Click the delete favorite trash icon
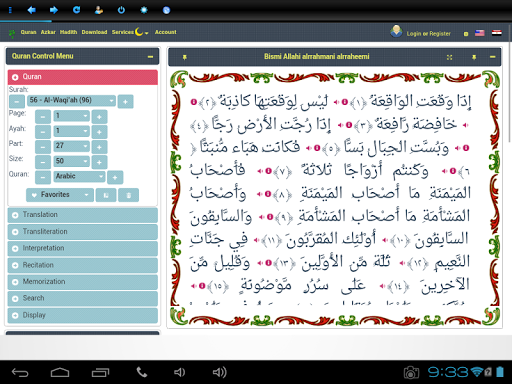Image resolution: width=512 pixels, height=384 pixels. 129,195
